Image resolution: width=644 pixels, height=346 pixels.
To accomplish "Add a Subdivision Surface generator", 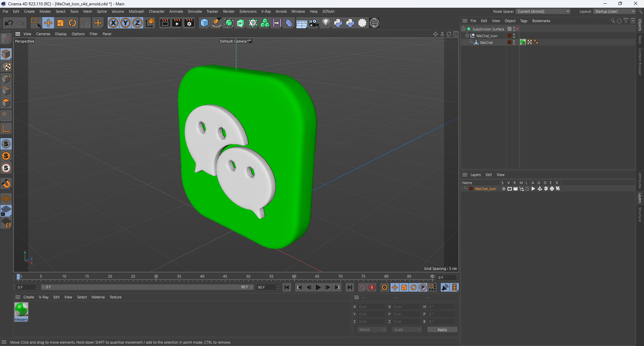I will 229,23.
